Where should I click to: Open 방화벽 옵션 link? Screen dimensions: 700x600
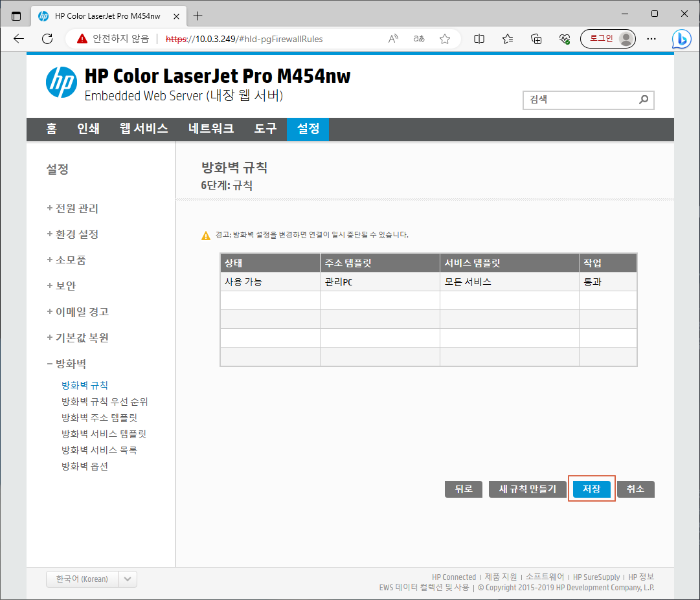click(84, 466)
